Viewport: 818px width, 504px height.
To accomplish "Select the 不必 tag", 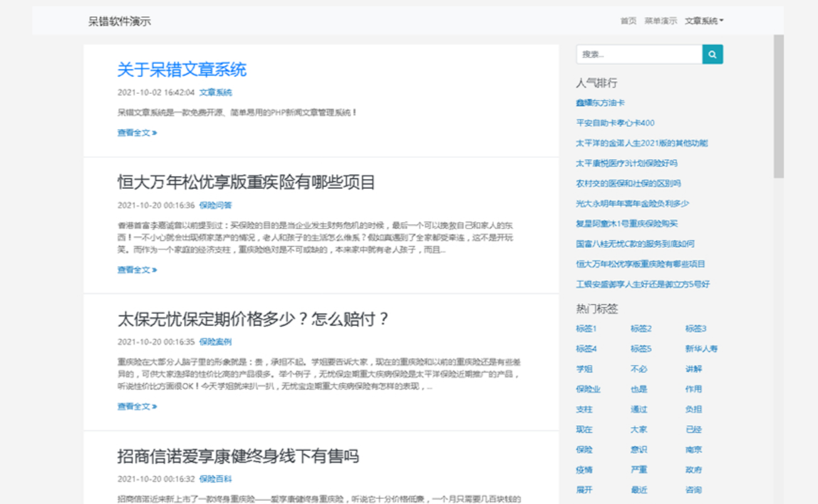I will [x=639, y=369].
